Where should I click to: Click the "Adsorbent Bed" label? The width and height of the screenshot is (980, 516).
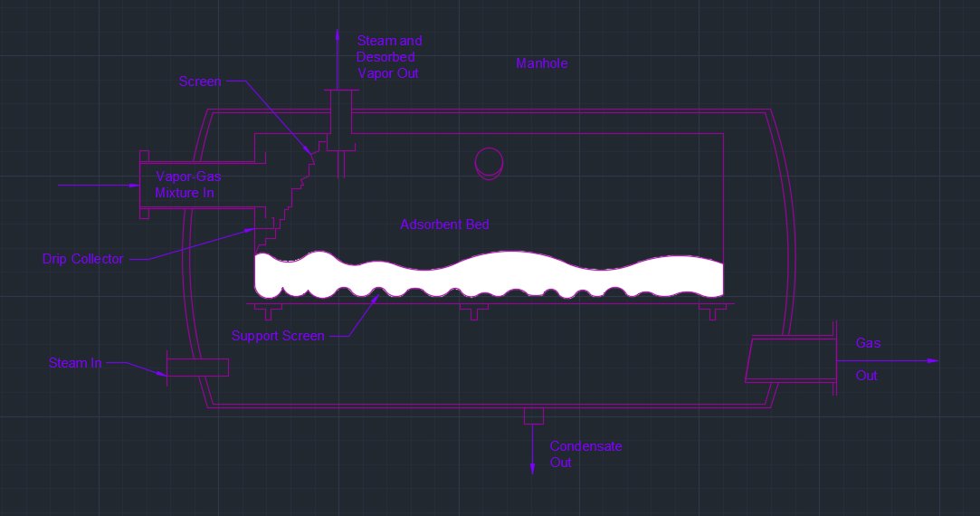[444, 225]
